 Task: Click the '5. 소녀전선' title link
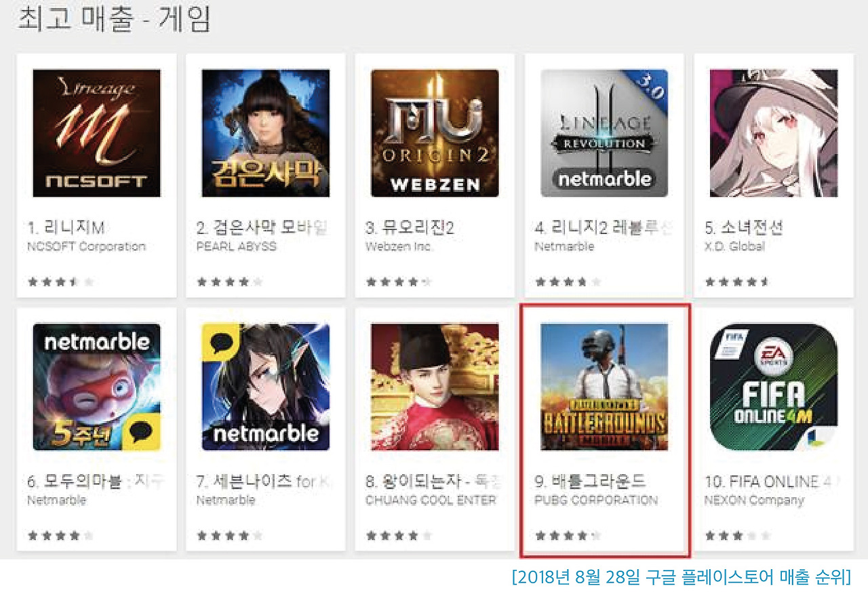coord(744,228)
